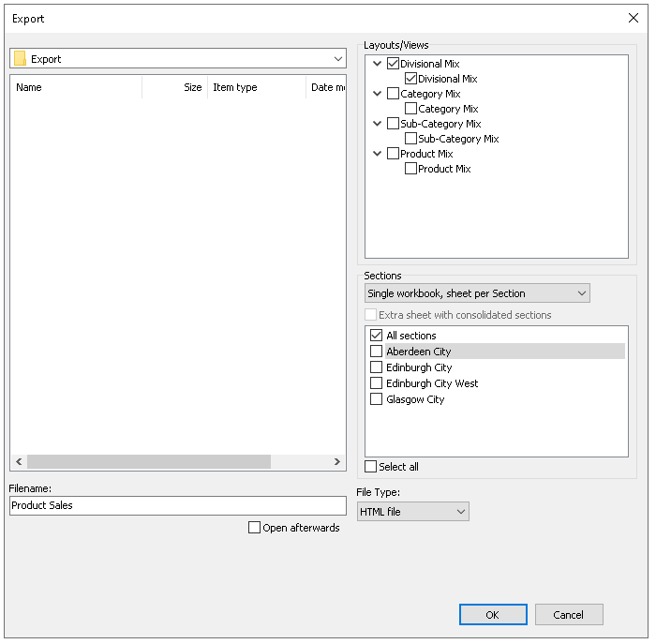Image resolution: width=656 pixels, height=644 pixels.
Task: Click the Item type column header
Action: (x=256, y=87)
